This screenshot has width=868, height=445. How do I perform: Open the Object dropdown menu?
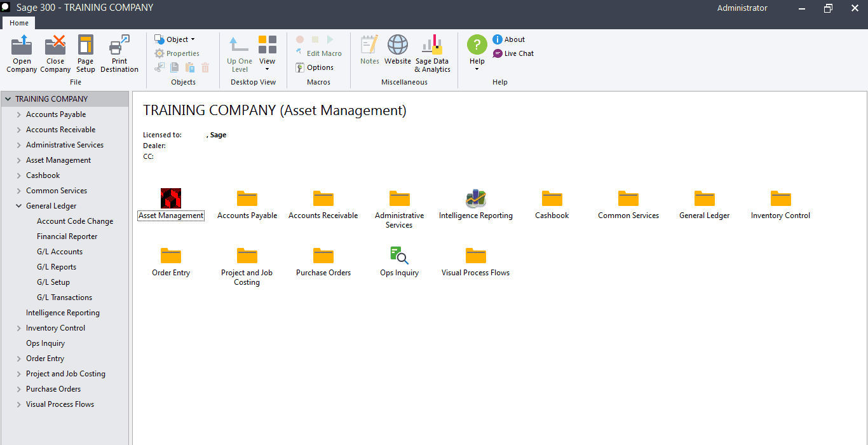(175, 39)
